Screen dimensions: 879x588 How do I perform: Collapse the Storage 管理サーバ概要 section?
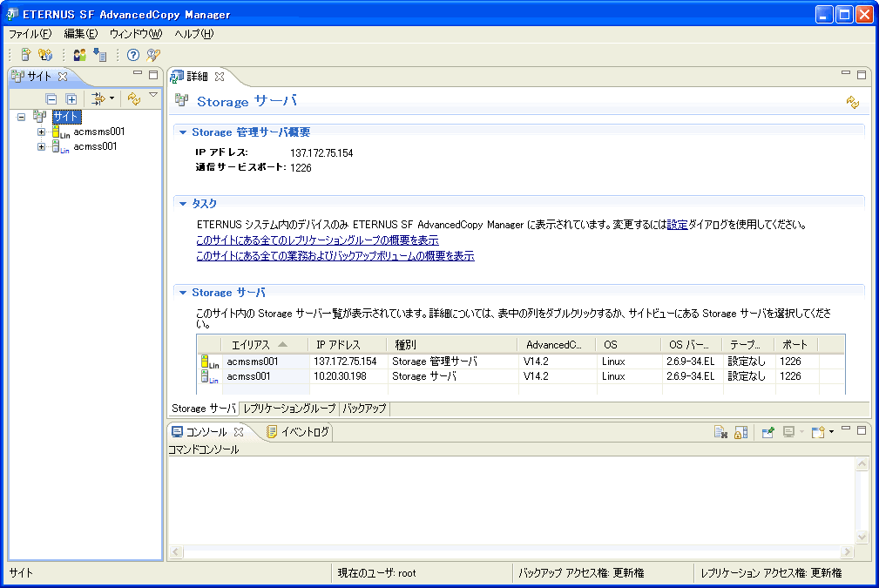183,132
